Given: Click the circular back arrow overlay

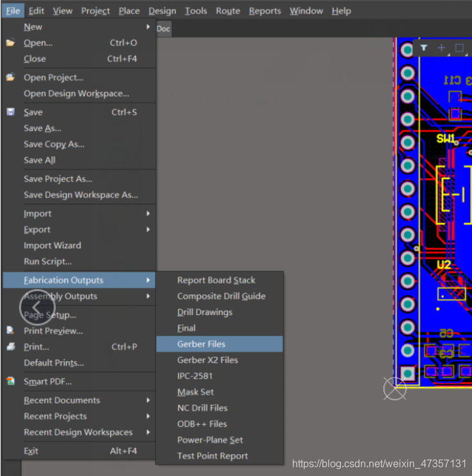Looking at the screenshot, I should pyautogui.click(x=37, y=307).
